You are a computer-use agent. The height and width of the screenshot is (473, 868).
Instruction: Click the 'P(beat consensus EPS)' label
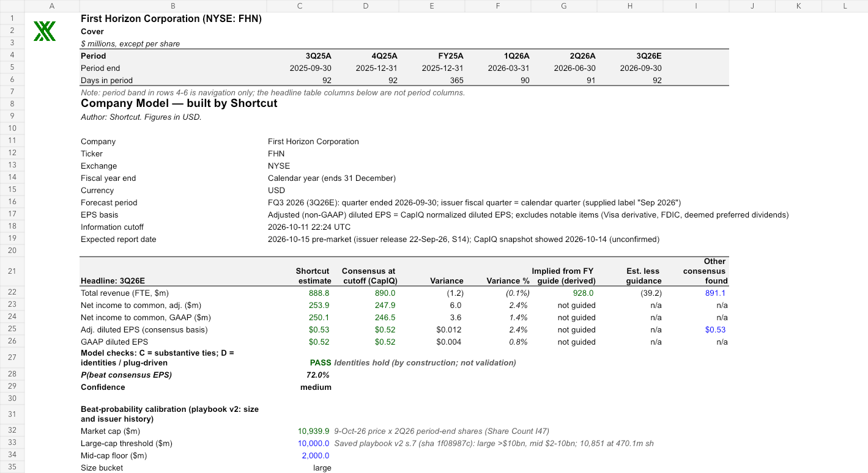point(127,375)
